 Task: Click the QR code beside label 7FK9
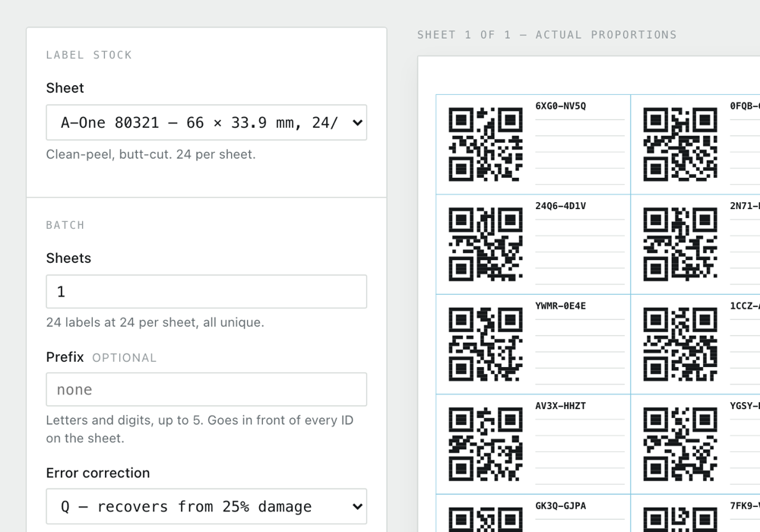680,519
